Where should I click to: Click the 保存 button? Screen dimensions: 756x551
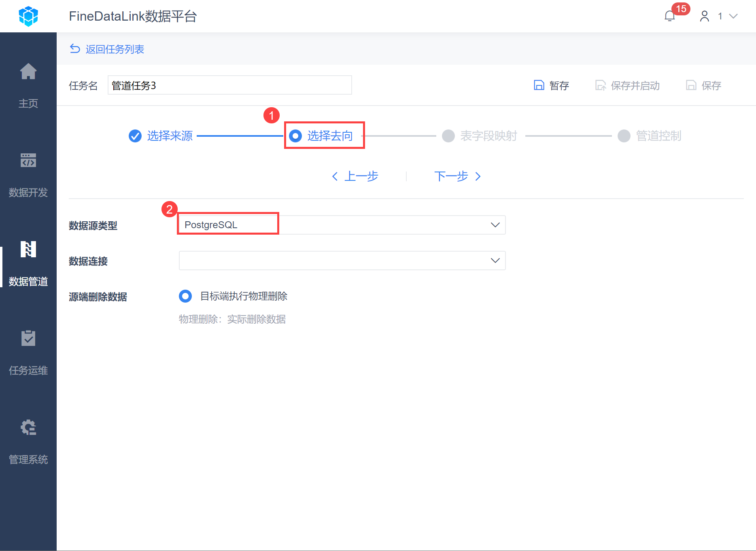[703, 85]
